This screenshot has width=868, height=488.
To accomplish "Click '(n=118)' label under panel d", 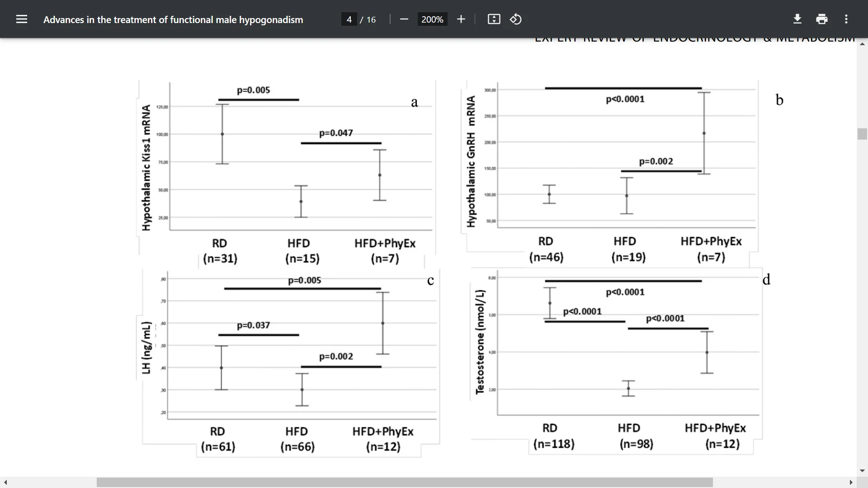I will [x=554, y=444].
